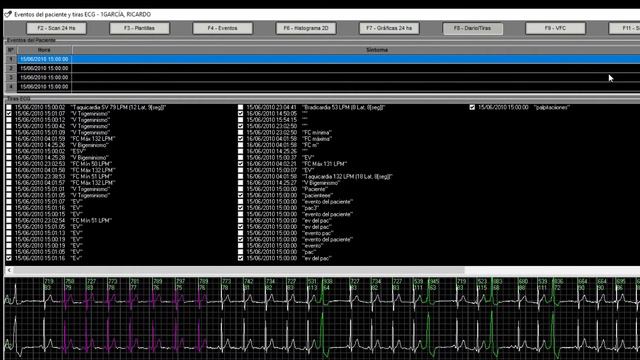Uncheck the pacienteee strip checkbox
640x360 pixels.
point(240,195)
